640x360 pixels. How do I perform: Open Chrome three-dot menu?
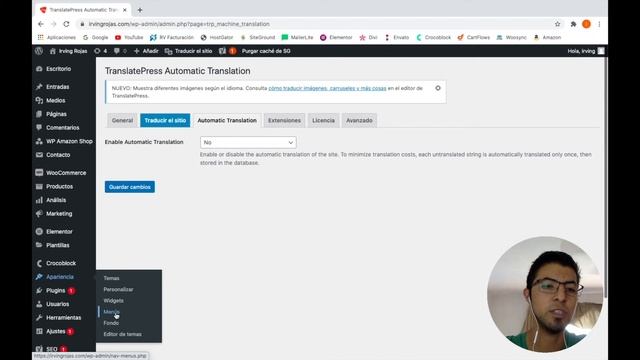tap(599, 24)
